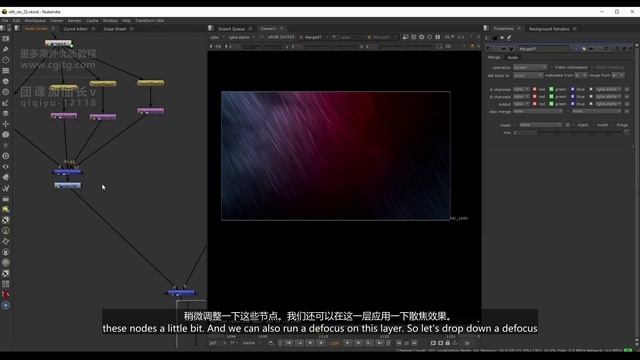Open the Viewer rgba channel dropdown
Screen dimensions: 640x360
click(217, 37)
